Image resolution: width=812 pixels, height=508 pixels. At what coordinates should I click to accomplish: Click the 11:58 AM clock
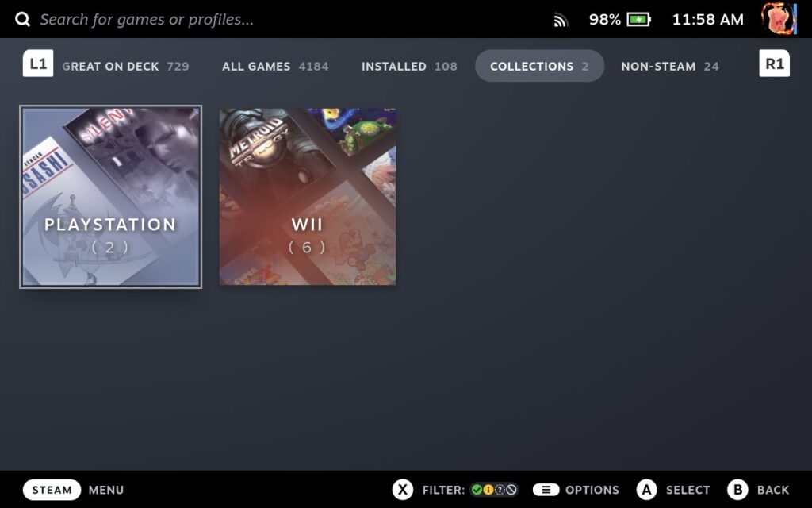(x=708, y=20)
